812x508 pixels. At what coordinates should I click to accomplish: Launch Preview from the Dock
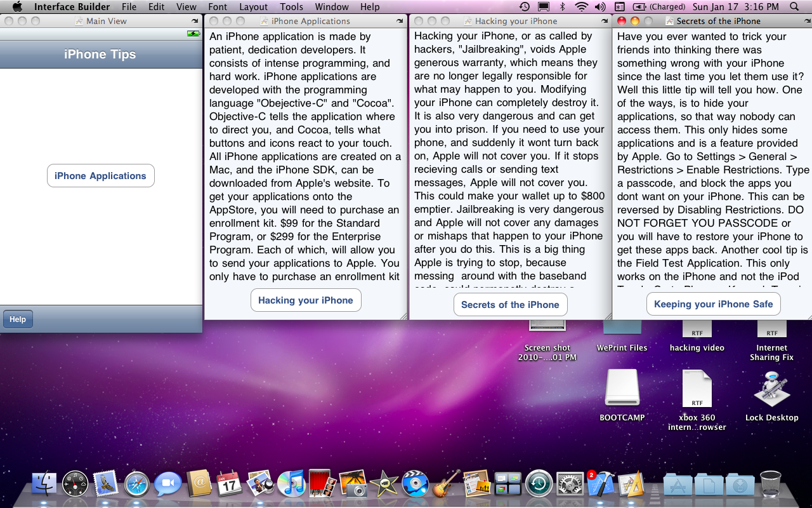click(x=260, y=484)
